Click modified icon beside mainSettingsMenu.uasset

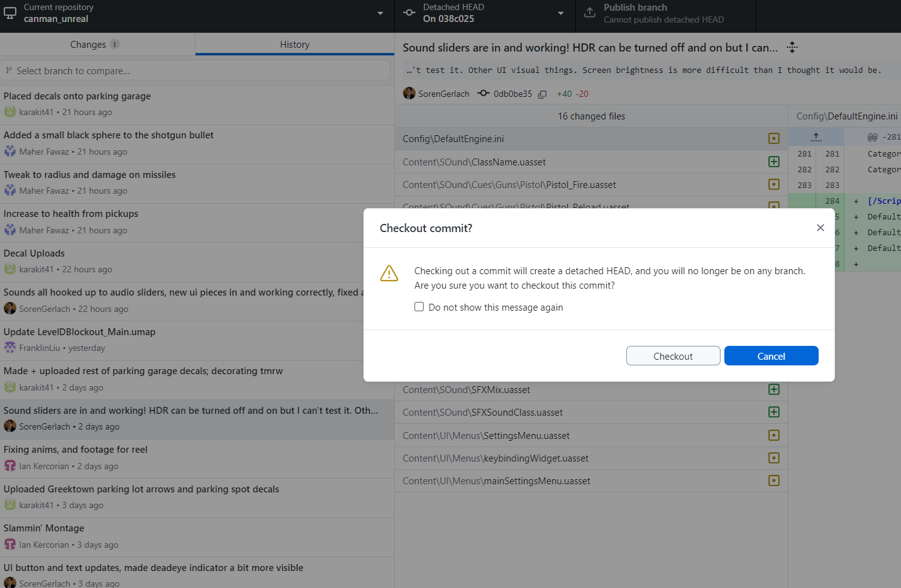(x=774, y=480)
